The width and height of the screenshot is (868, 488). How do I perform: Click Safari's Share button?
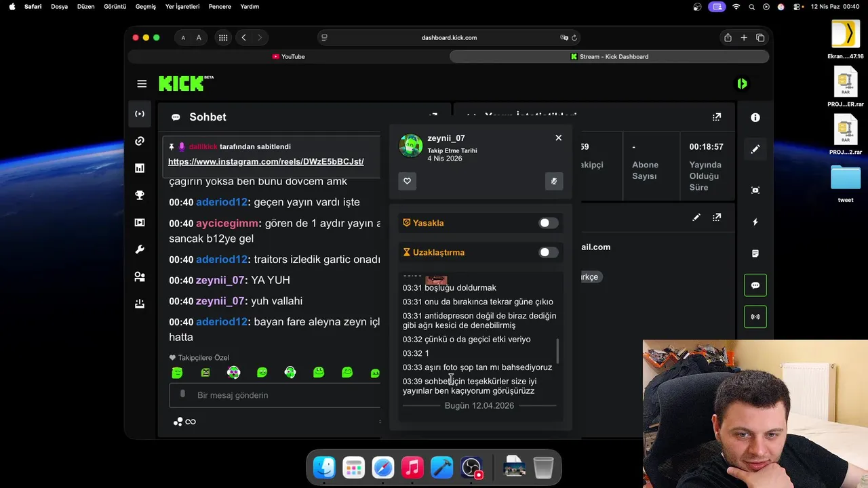[728, 38]
